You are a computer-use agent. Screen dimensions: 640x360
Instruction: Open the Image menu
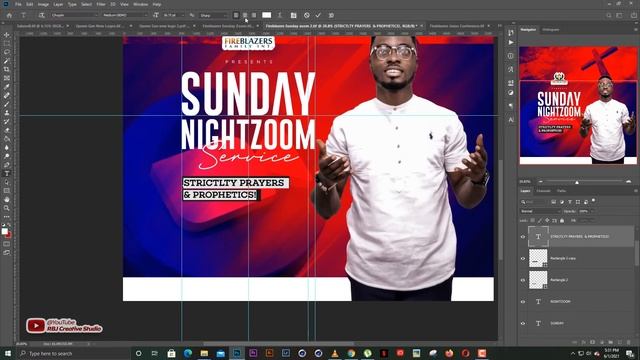(x=43, y=4)
